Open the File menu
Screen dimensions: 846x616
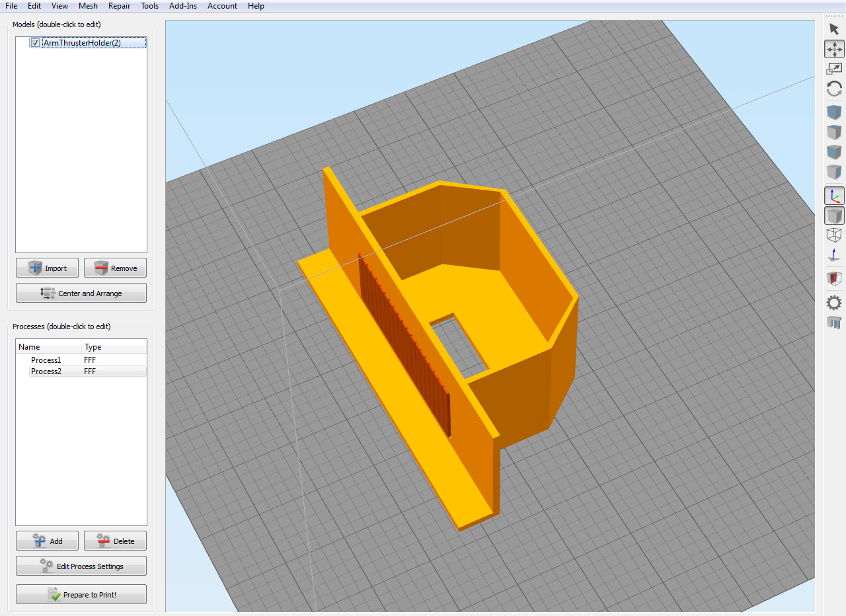[x=11, y=6]
